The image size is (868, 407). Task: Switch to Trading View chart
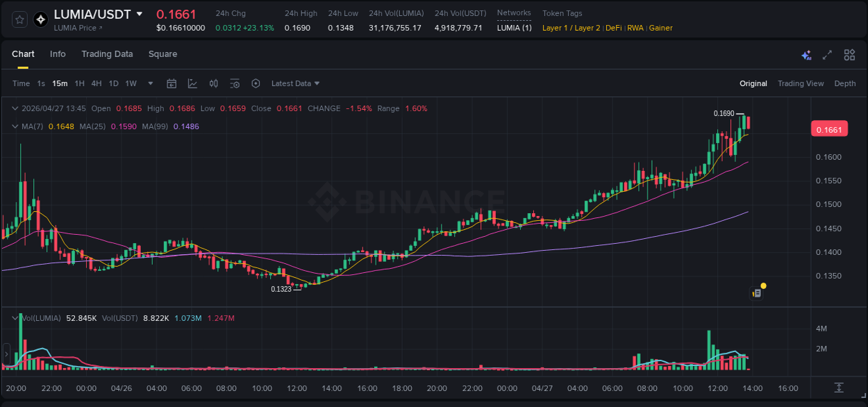click(x=801, y=83)
